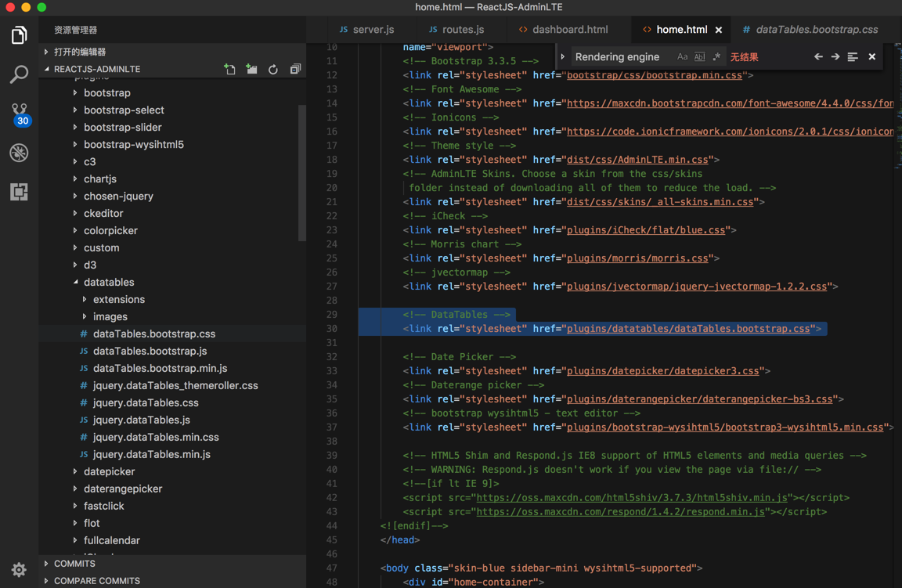The width and height of the screenshot is (902, 588).
Task: Expand the replace field in find widget
Action: (563, 57)
